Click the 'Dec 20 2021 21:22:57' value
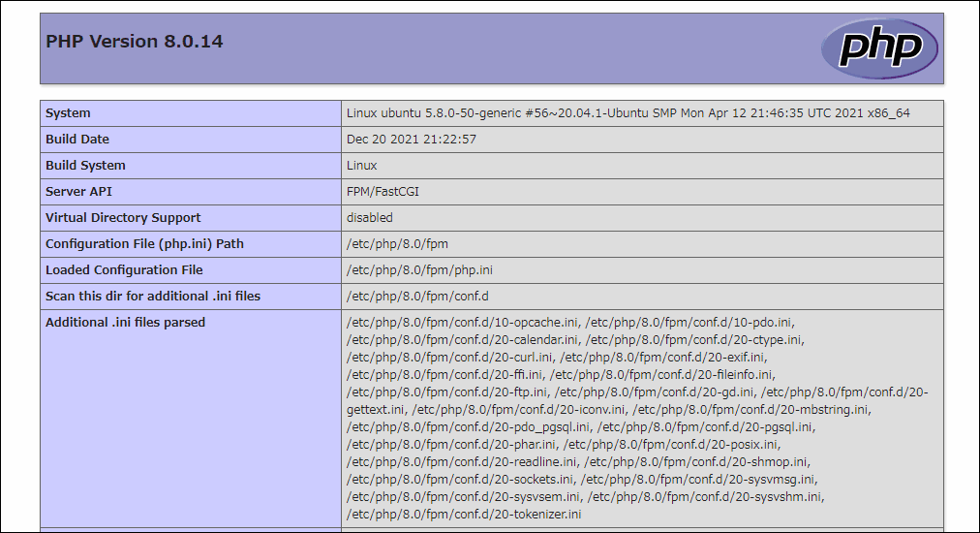 pyautogui.click(x=412, y=140)
